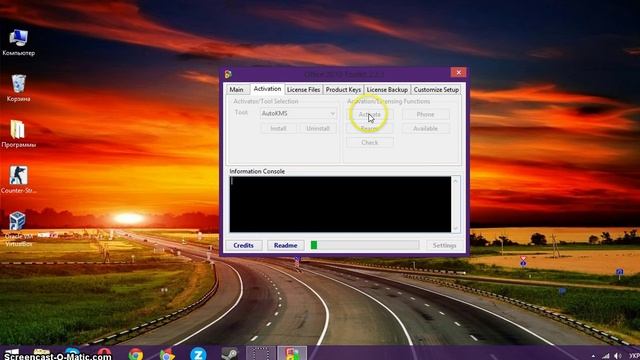Open the Customize Setup tab
Image resolution: width=640 pixels, height=360 pixels.
[436, 89]
